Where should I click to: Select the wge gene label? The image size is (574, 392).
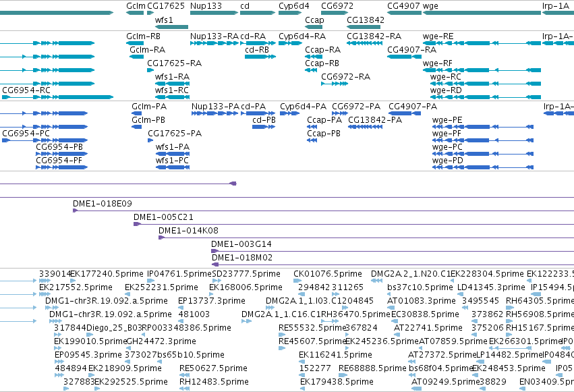430,6
